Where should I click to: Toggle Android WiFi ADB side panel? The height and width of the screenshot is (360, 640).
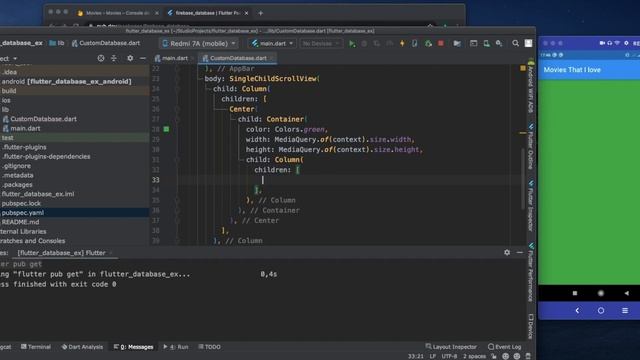click(531, 87)
